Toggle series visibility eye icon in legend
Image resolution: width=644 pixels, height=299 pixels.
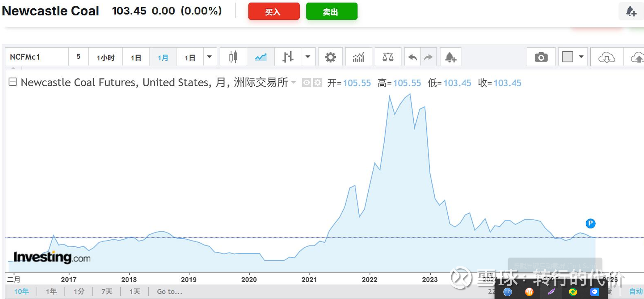tap(306, 83)
